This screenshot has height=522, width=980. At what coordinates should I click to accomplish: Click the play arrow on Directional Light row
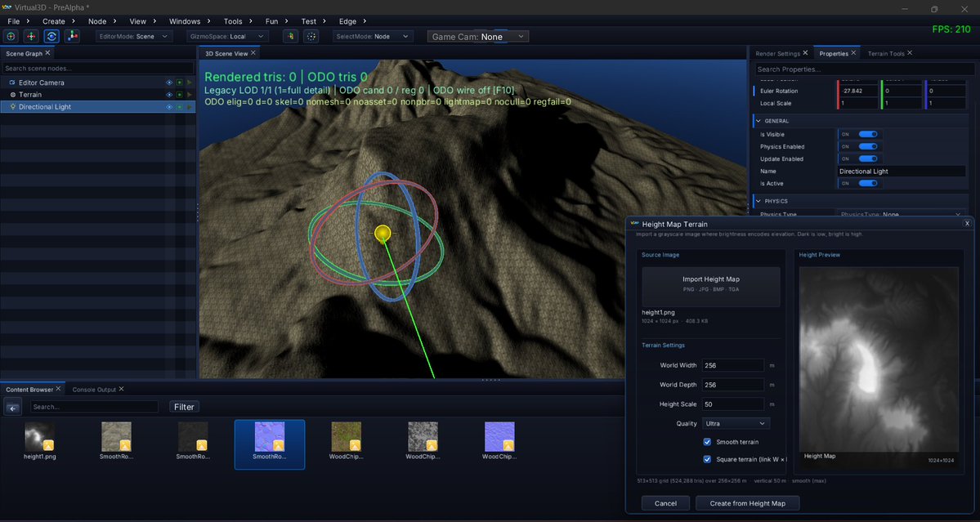click(x=190, y=107)
